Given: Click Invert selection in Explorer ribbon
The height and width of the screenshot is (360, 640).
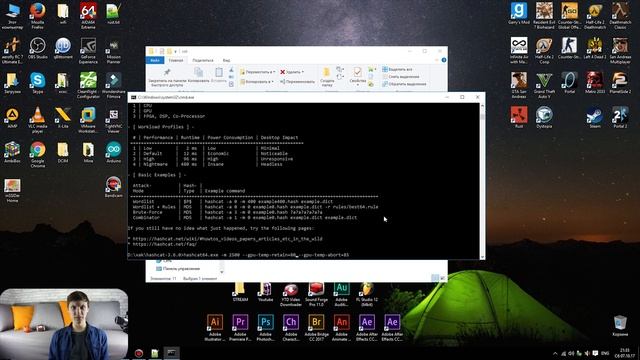Looking at the screenshot, I should [404, 84].
